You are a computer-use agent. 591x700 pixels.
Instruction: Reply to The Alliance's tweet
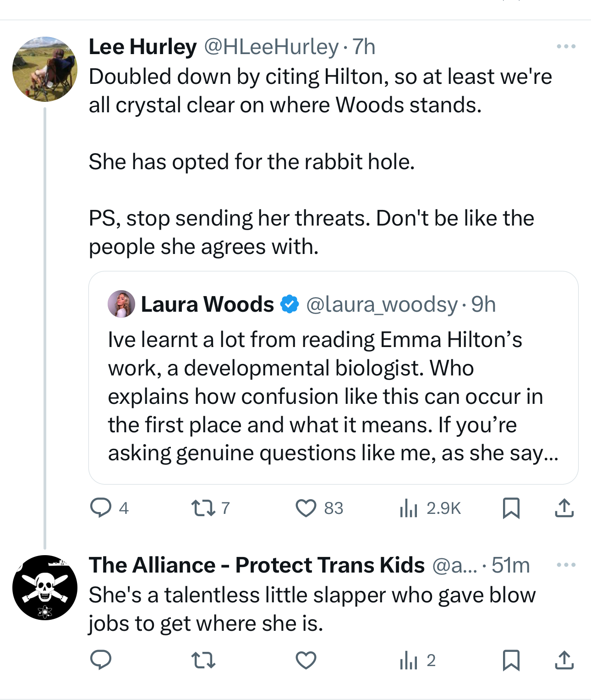tap(101, 660)
